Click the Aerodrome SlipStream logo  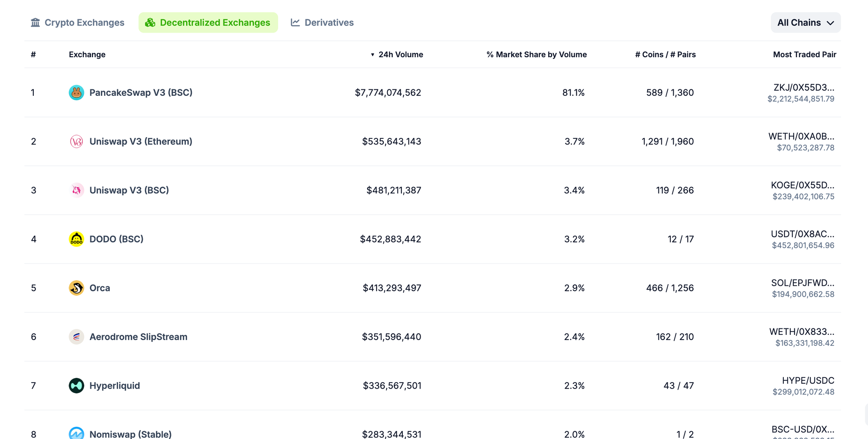pyautogui.click(x=76, y=337)
